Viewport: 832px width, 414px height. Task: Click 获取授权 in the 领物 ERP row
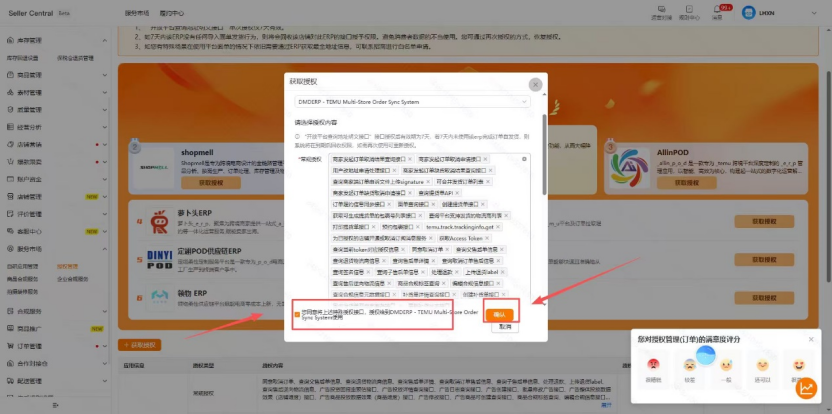(764, 298)
